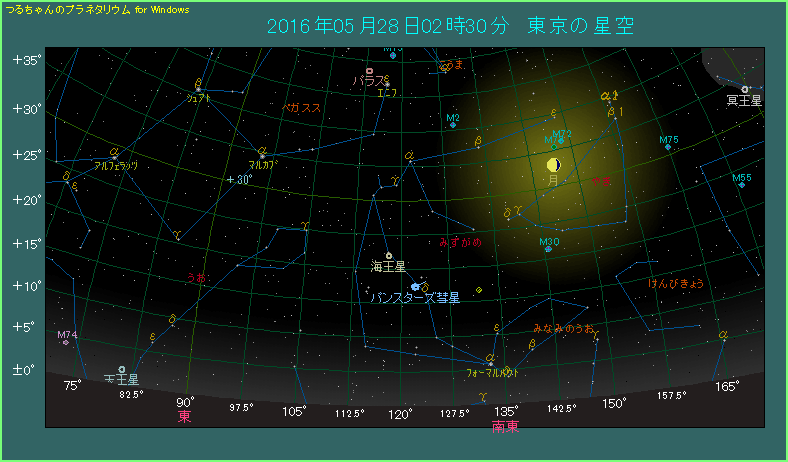Click the Markab (マルカブ) alpha star
This screenshot has width=788, height=462.
click(x=261, y=154)
